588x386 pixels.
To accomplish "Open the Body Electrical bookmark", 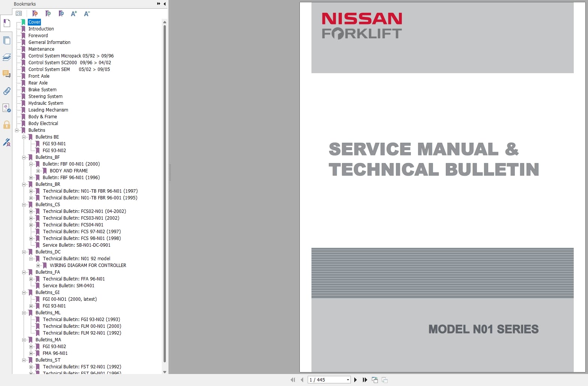I will (43, 124).
